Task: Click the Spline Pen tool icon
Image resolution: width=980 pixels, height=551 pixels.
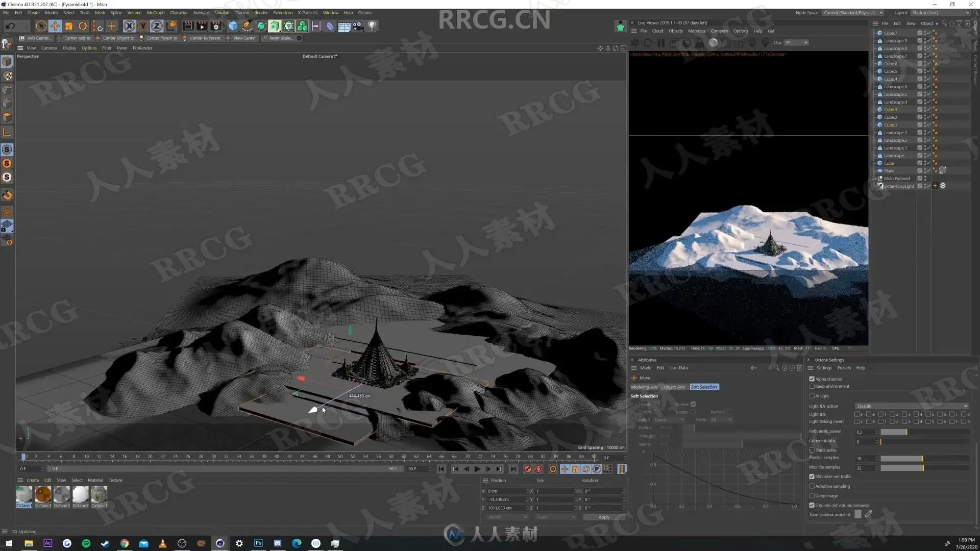Action: [247, 26]
